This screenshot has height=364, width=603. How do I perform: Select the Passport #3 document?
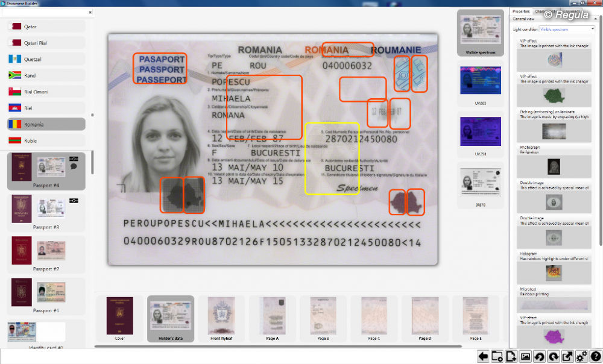(46, 212)
